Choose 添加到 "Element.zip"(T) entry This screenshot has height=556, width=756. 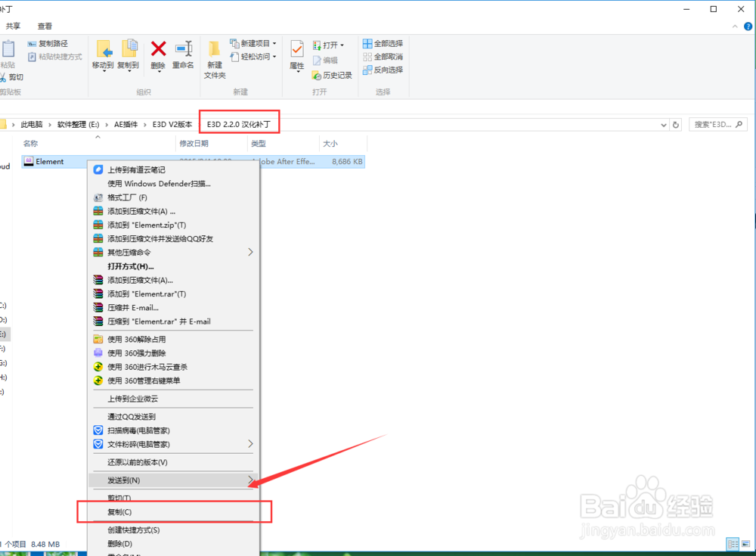point(174,225)
